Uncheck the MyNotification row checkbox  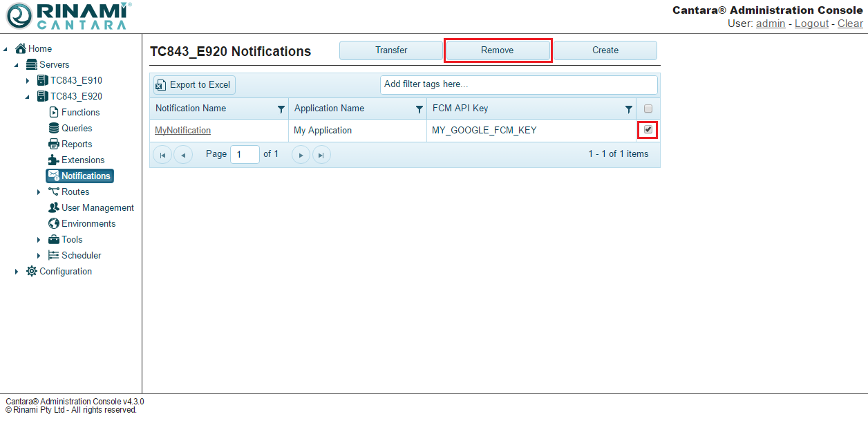point(648,129)
